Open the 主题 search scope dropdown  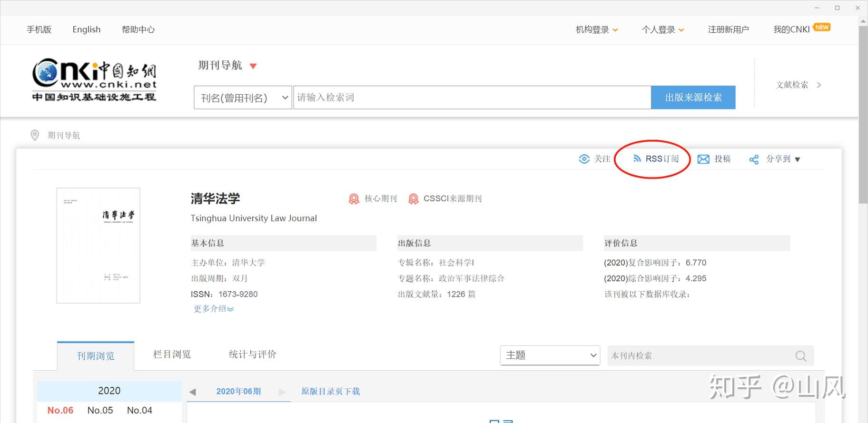(550, 355)
